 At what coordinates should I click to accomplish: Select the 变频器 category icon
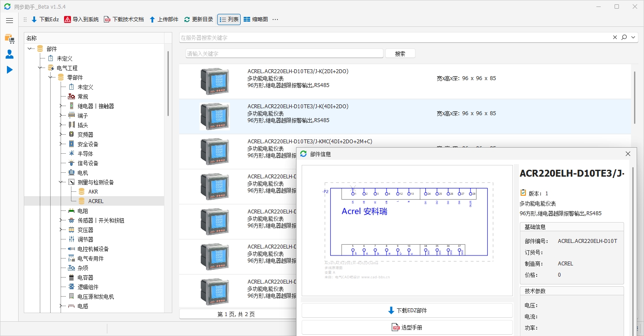point(71,135)
